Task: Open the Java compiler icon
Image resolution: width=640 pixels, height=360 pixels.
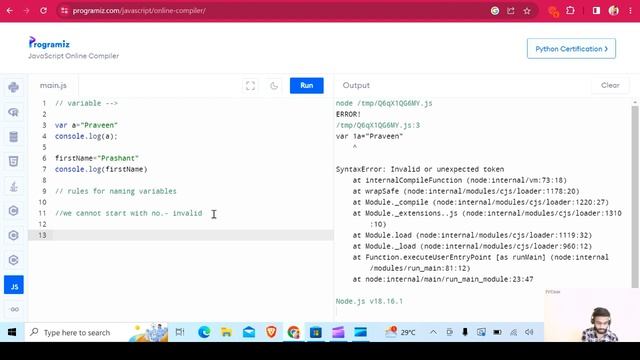Action: pyautogui.click(x=13, y=186)
